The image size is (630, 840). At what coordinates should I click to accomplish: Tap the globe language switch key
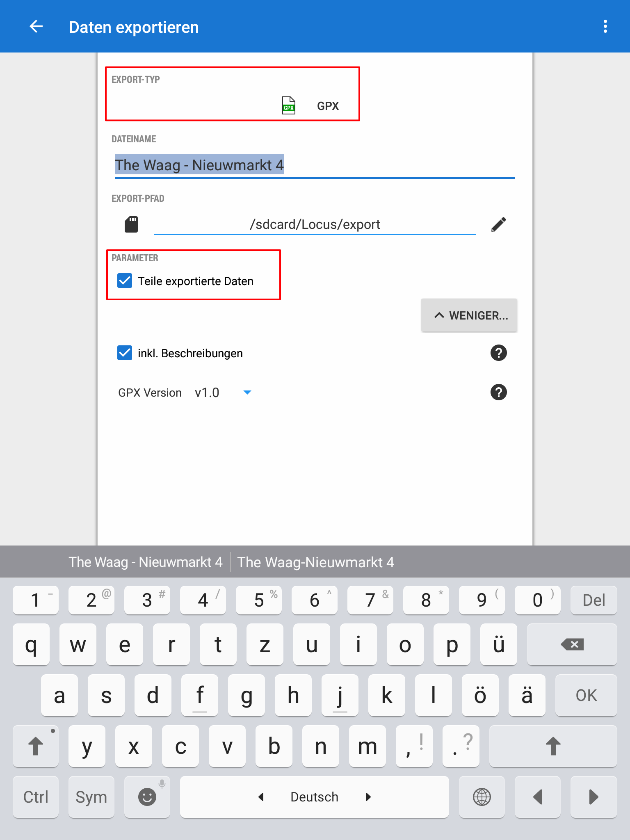482,797
